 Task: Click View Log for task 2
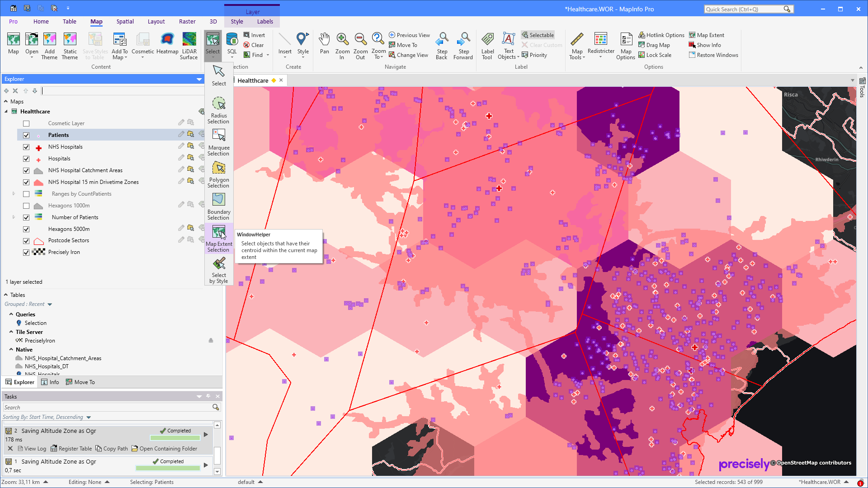(32, 449)
